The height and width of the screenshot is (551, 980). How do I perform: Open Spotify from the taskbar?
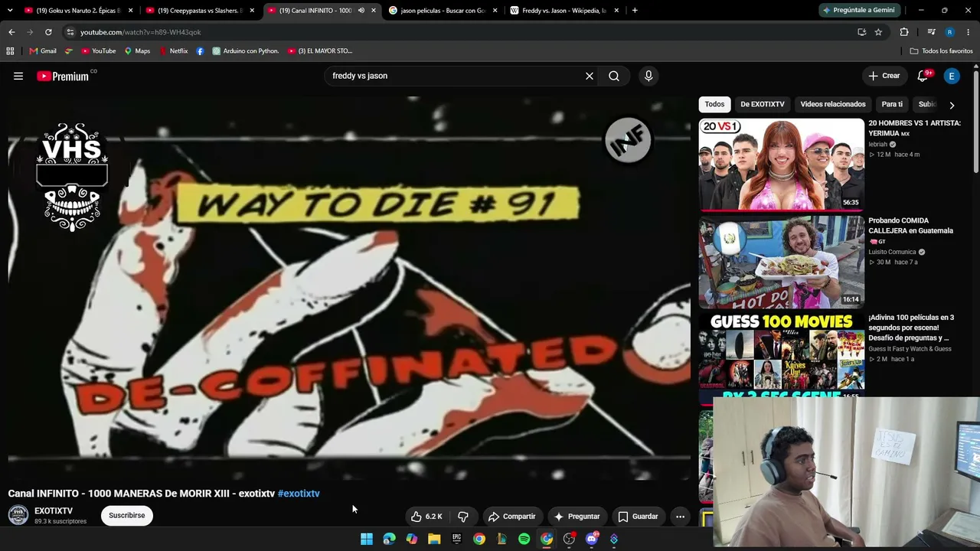(524, 539)
